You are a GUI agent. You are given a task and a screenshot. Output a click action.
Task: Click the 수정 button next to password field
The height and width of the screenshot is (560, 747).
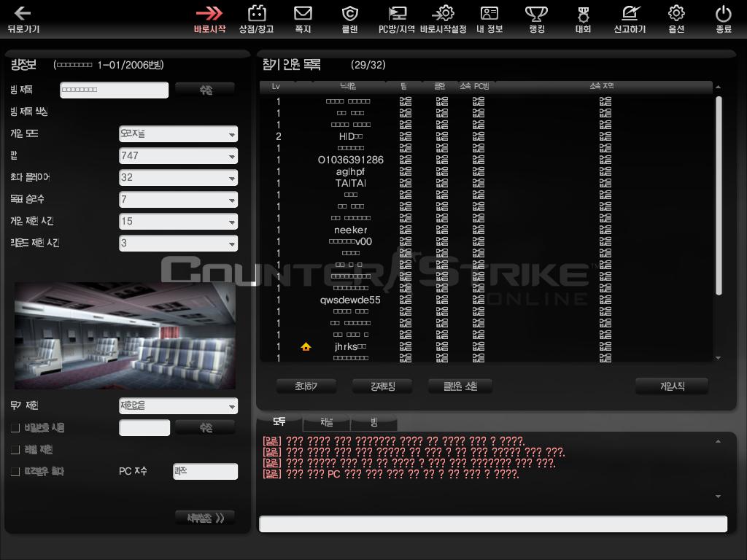coord(205,427)
